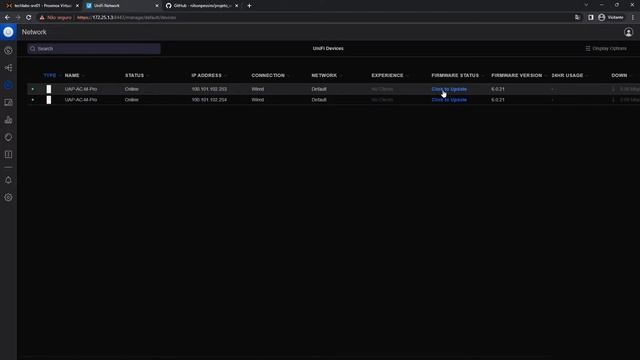
Task: Click 'Click to Update' in the first device row
Action: pyautogui.click(x=449, y=89)
